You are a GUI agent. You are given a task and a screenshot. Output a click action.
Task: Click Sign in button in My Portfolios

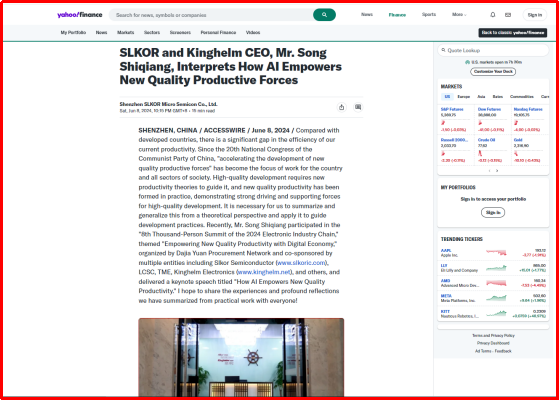pyautogui.click(x=493, y=212)
